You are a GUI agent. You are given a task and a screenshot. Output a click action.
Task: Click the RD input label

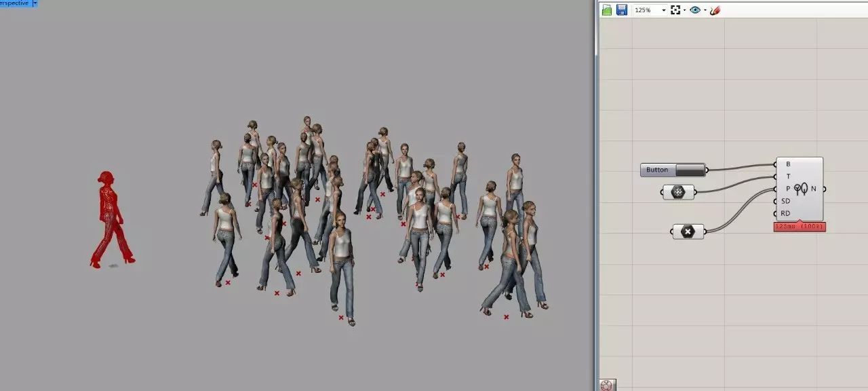(x=785, y=213)
